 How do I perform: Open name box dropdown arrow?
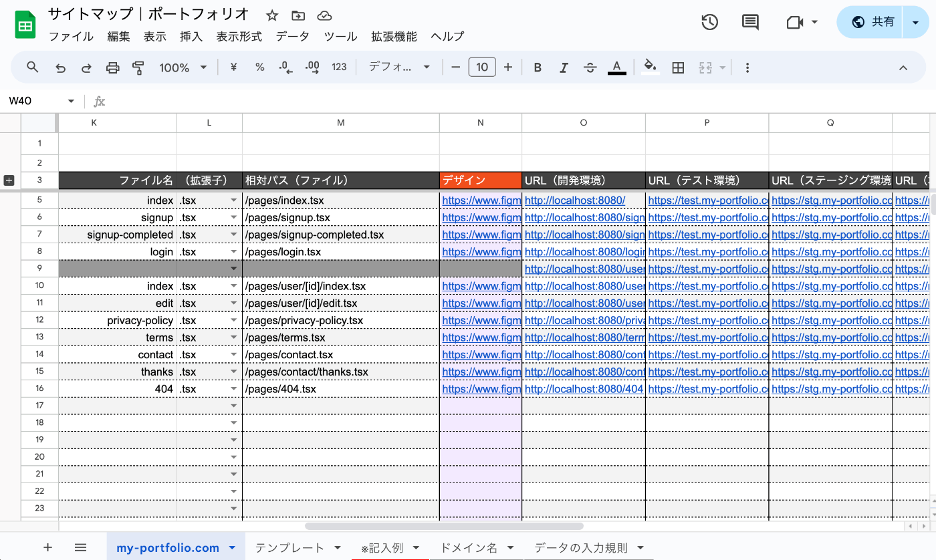(71, 101)
